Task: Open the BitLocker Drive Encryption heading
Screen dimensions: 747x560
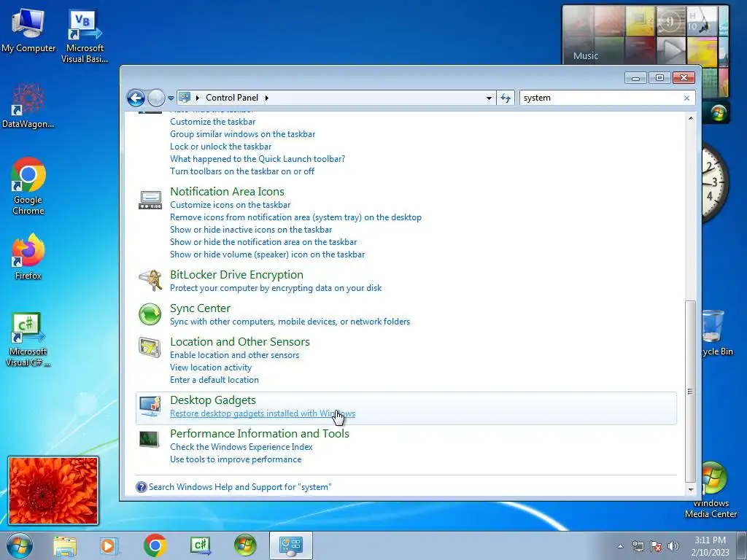Action: point(236,275)
